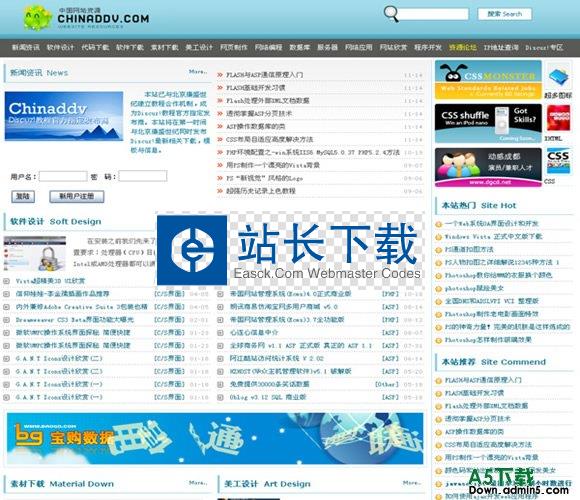Open the IP地址查询 nav menu item
This screenshot has height=500, width=580.
pos(501,47)
